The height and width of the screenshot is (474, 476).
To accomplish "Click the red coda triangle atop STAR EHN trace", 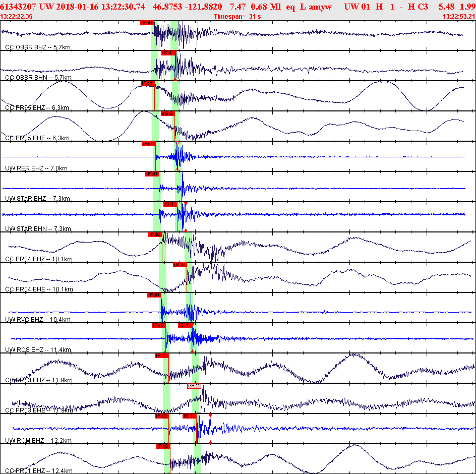I will (x=186, y=203).
